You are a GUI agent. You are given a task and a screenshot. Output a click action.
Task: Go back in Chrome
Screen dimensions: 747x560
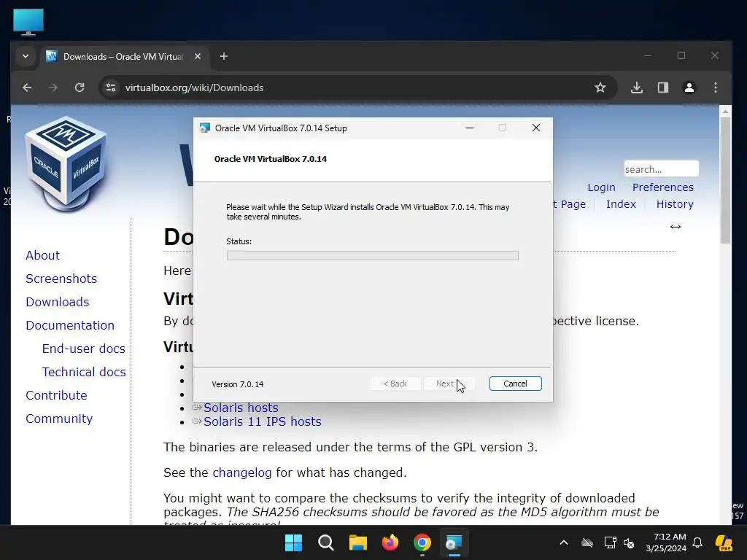[27, 87]
